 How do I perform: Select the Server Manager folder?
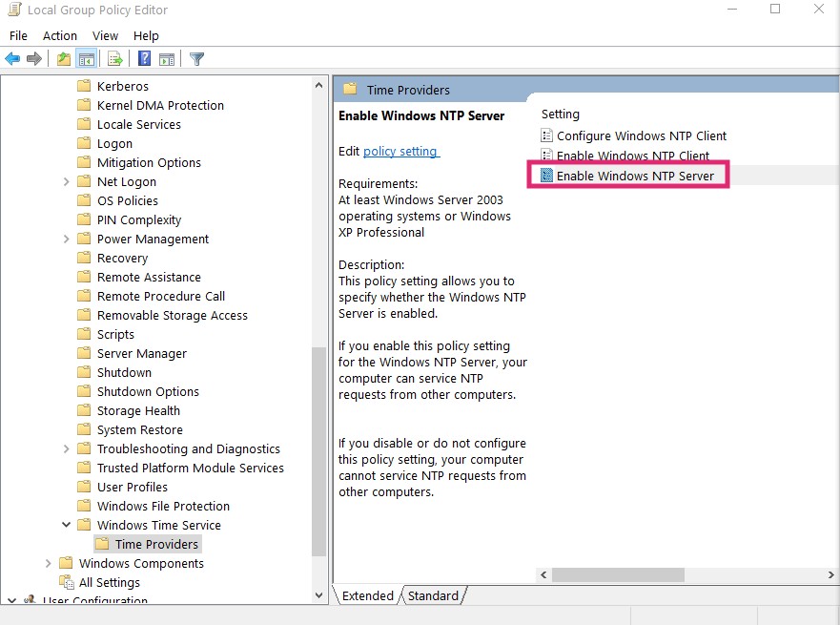[x=142, y=353]
